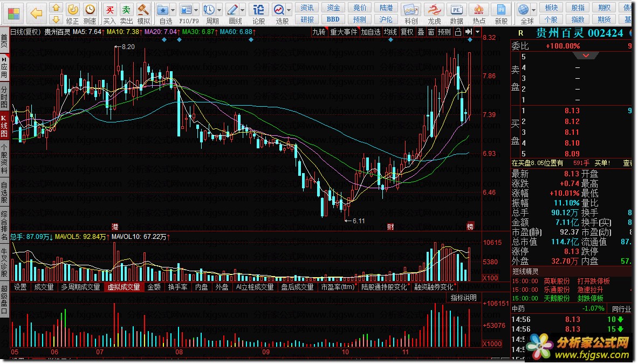Expand the red chevron above sell orders

pos(586,56)
